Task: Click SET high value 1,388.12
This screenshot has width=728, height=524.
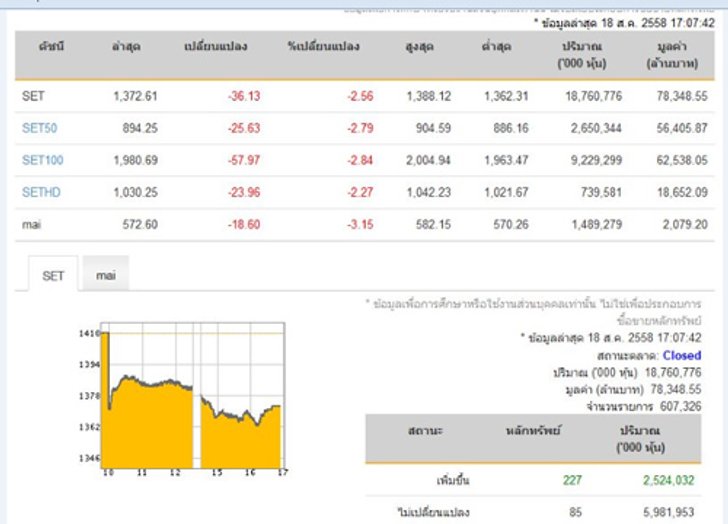Action: click(x=429, y=96)
